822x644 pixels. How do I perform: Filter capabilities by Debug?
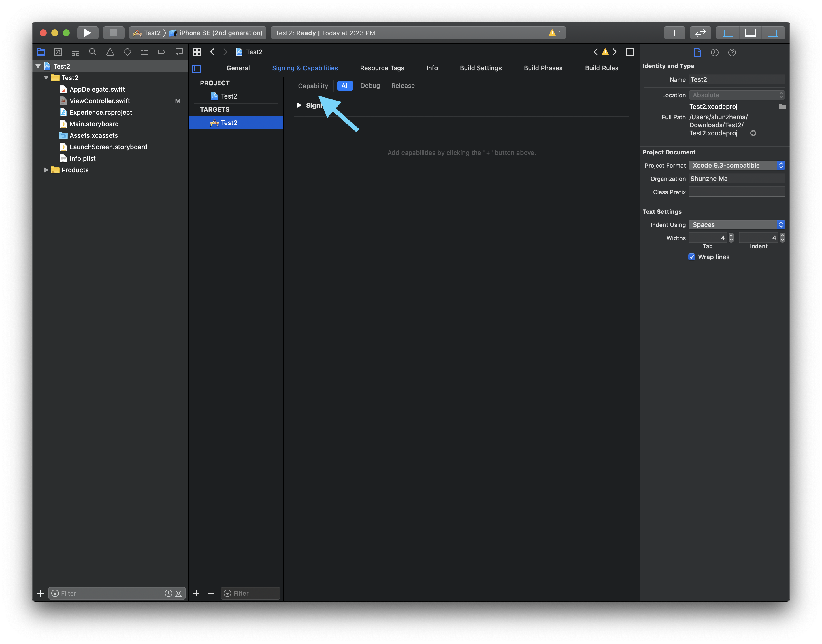[370, 86]
